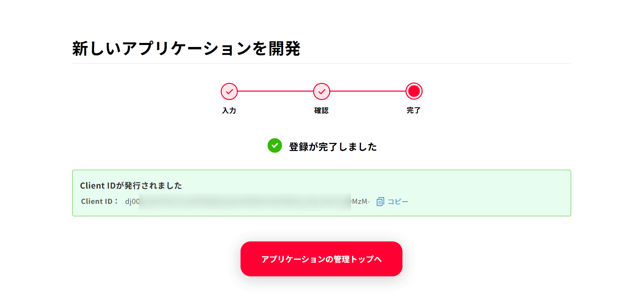Click the Client ID: label
Screen dimensions: 644x302
pyautogui.click(x=99, y=201)
